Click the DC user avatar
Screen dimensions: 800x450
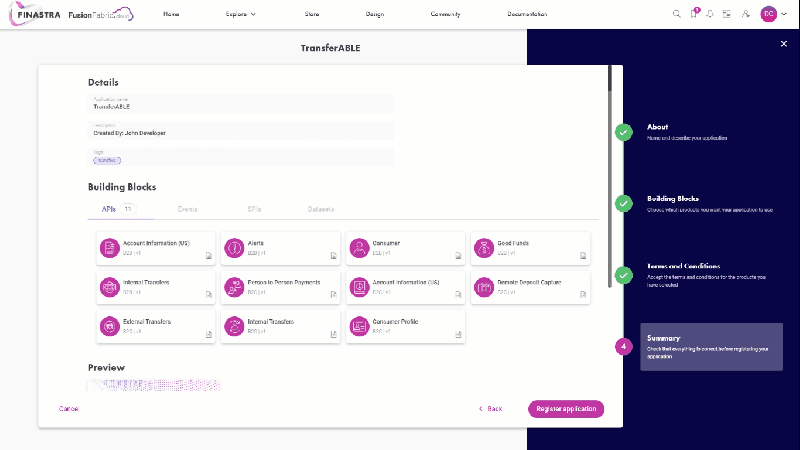768,14
